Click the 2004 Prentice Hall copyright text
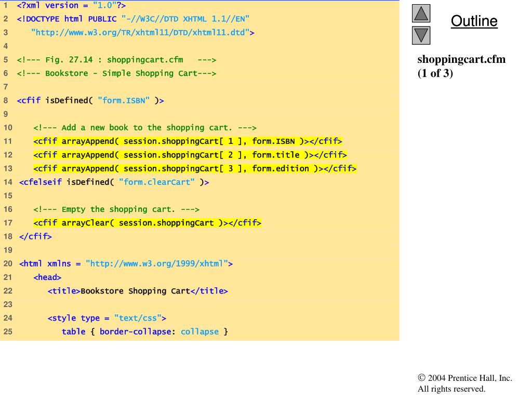The image size is (532, 399). [465, 378]
